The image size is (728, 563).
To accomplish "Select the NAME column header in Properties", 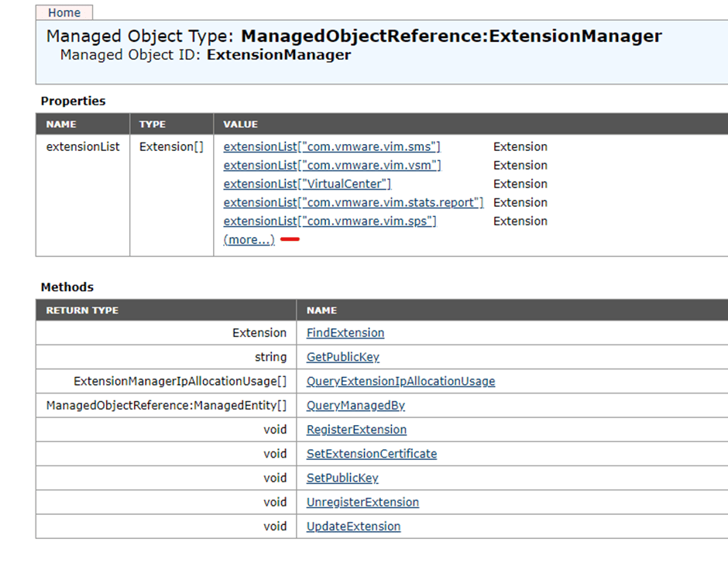I will click(x=60, y=124).
